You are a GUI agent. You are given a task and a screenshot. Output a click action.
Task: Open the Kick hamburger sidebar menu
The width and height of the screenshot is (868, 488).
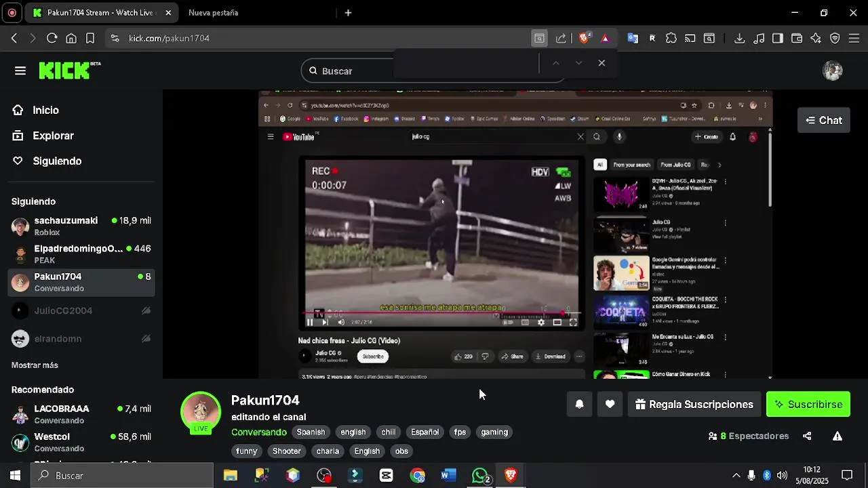tap(20, 70)
